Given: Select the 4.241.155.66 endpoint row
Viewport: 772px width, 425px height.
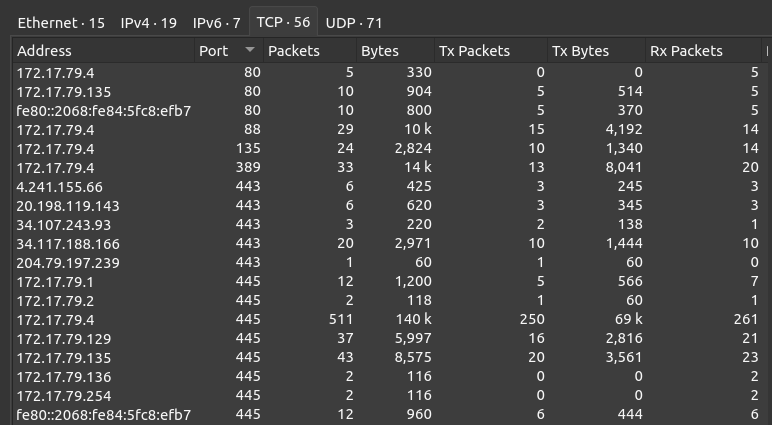Looking at the screenshot, I should 60,187.
